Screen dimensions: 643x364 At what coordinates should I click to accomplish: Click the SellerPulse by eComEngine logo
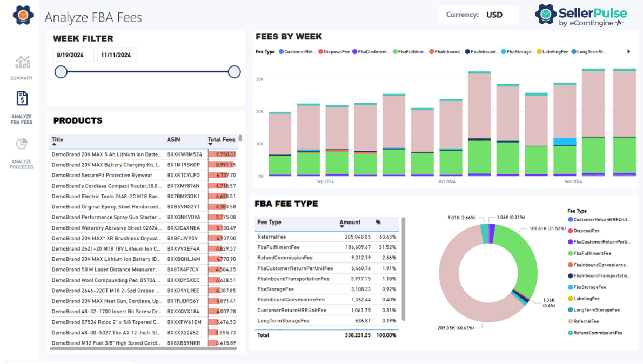(x=581, y=15)
